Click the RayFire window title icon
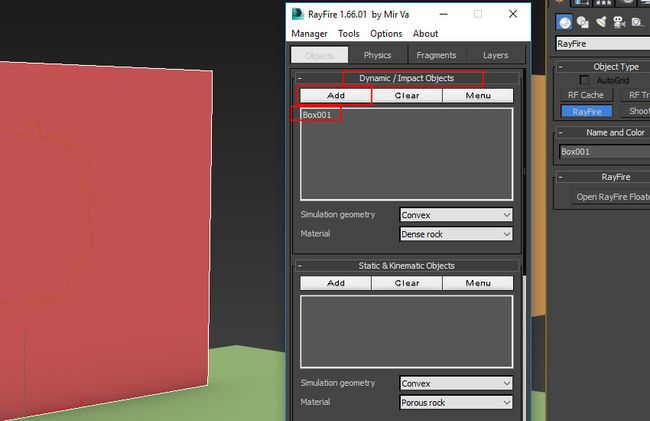The width and height of the screenshot is (650, 421). (298, 14)
